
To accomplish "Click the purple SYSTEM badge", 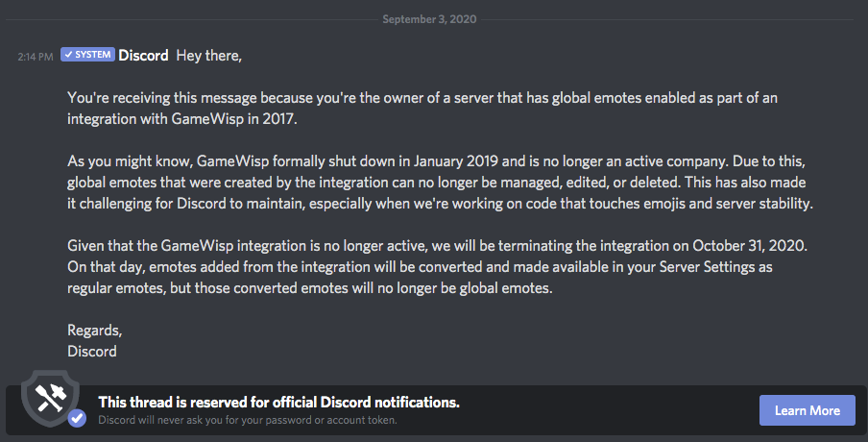I will pyautogui.click(x=87, y=55).
